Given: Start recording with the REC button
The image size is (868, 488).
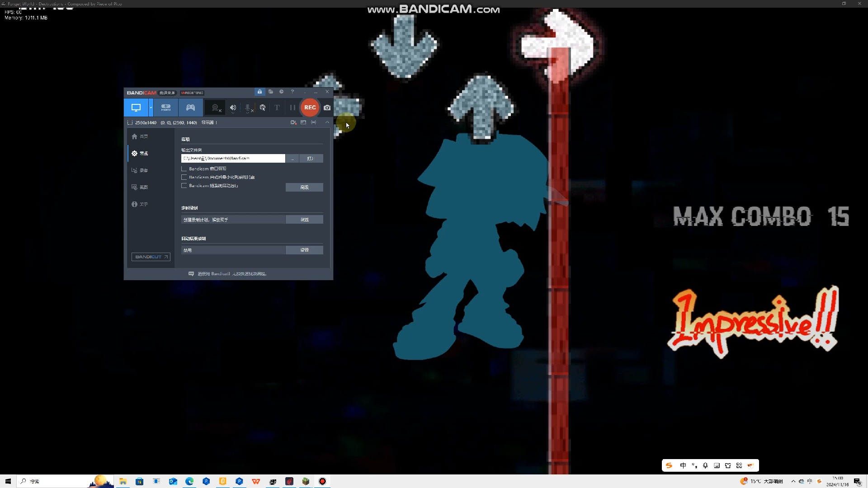Looking at the screenshot, I should [310, 108].
